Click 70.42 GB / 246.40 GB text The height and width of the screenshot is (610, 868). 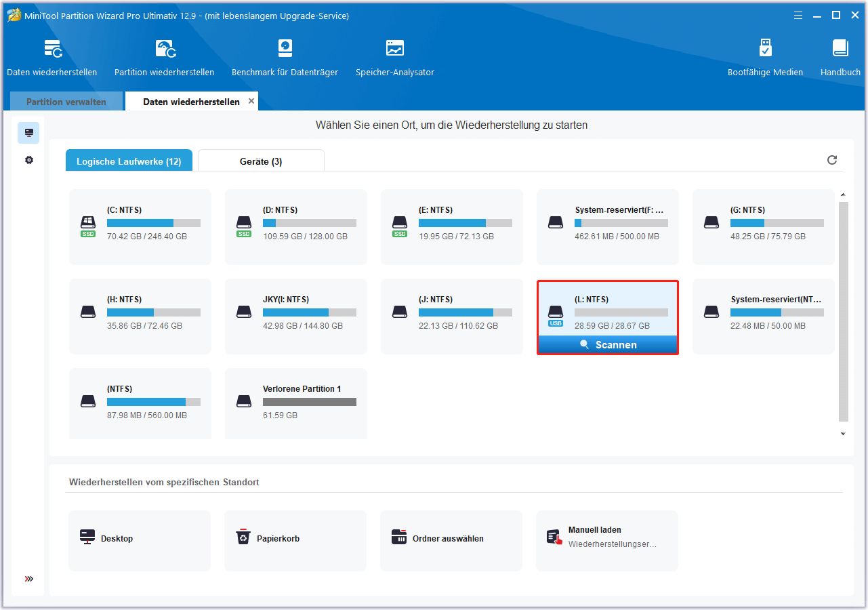tap(147, 237)
